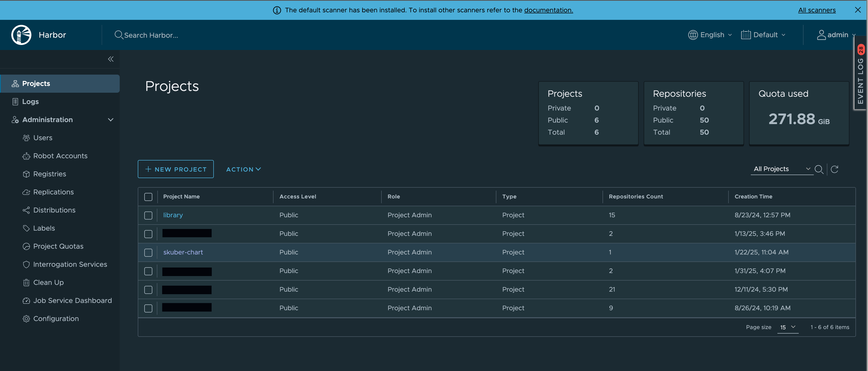The width and height of the screenshot is (868, 371).
Task: Open the All Projects filter dropdown
Action: click(782, 169)
